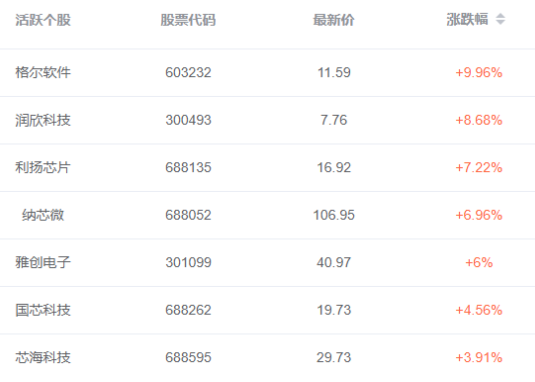
Task: Open stock 纳芯微
Action: (x=43, y=215)
